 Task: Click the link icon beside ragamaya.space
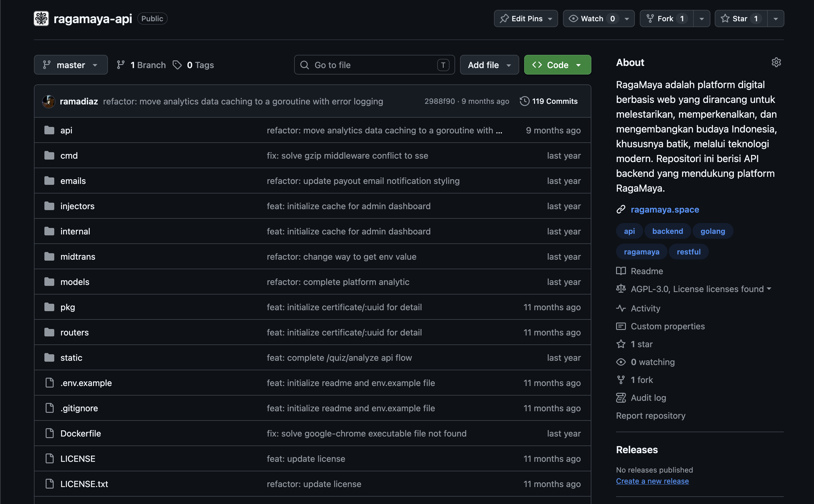coord(621,210)
